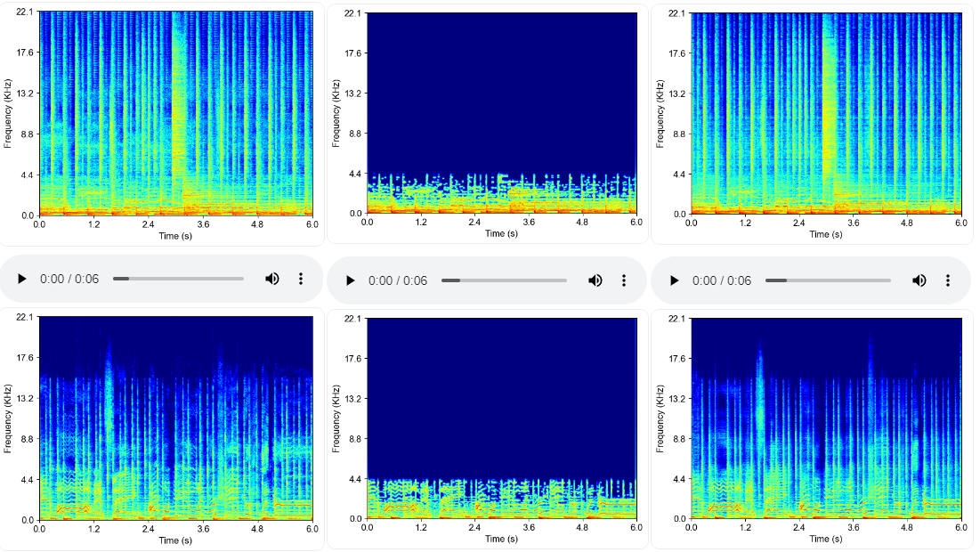The width and height of the screenshot is (980, 552).
Task: Play the first (leftmost) audio player
Action: (x=22, y=279)
